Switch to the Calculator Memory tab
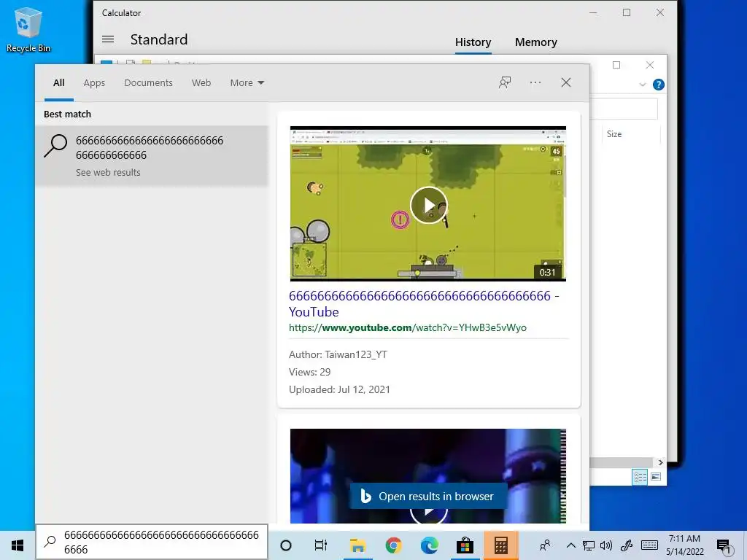747x560 pixels. click(x=536, y=42)
